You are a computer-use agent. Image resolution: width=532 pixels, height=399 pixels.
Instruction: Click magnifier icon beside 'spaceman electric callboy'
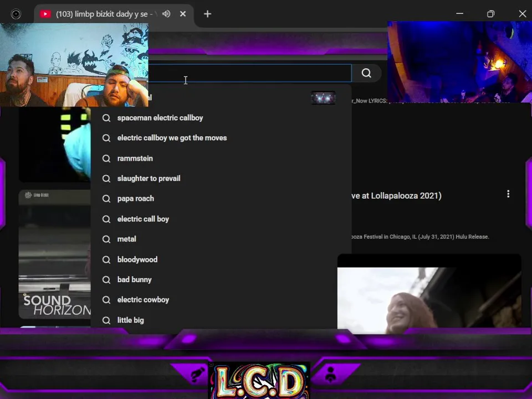[x=106, y=118]
